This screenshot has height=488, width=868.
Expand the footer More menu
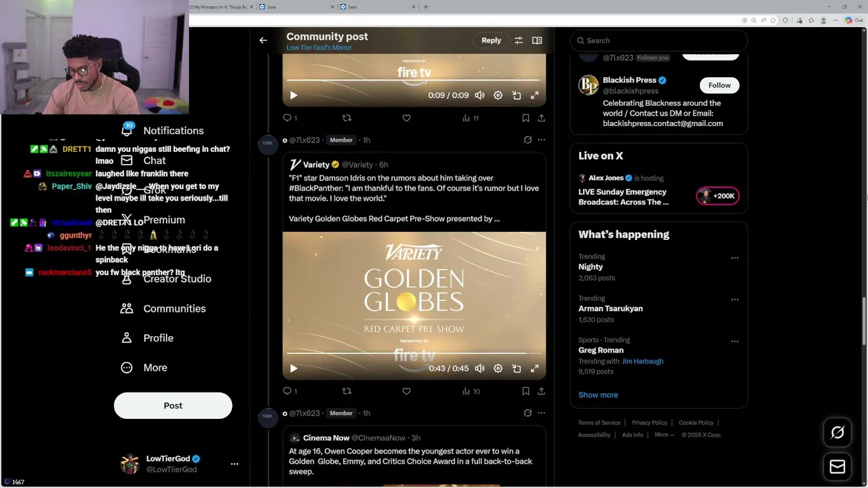click(664, 435)
